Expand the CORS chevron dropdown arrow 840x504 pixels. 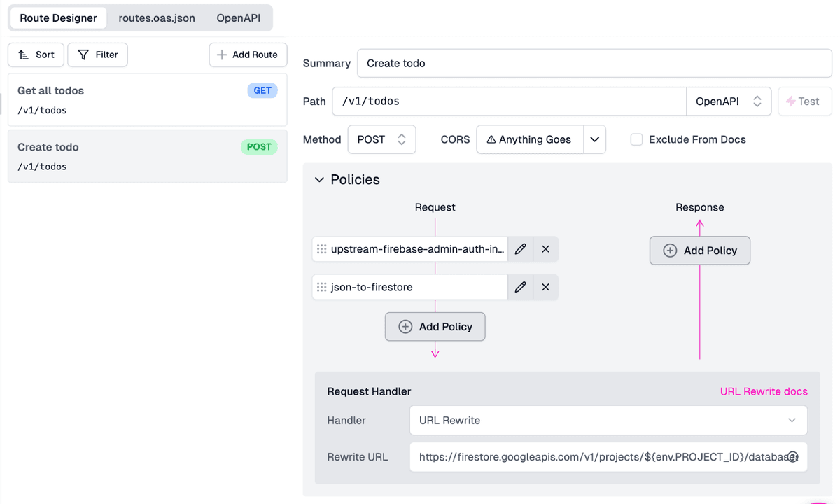(594, 139)
